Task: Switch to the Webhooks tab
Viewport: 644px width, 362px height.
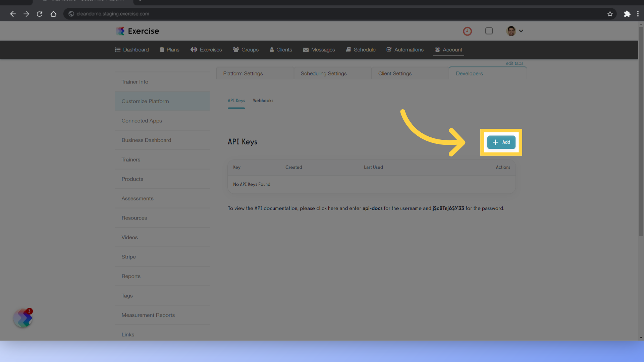Action: [x=263, y=100]
